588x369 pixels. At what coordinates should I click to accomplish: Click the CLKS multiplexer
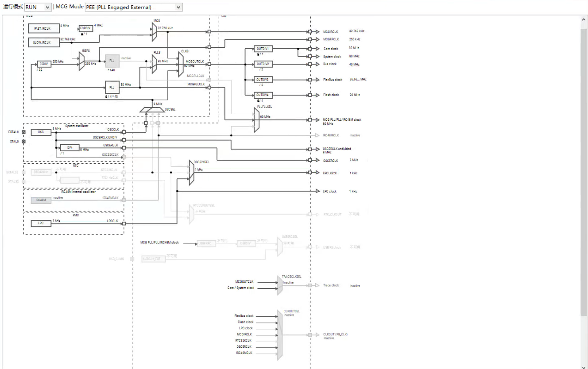click(181, 64)
